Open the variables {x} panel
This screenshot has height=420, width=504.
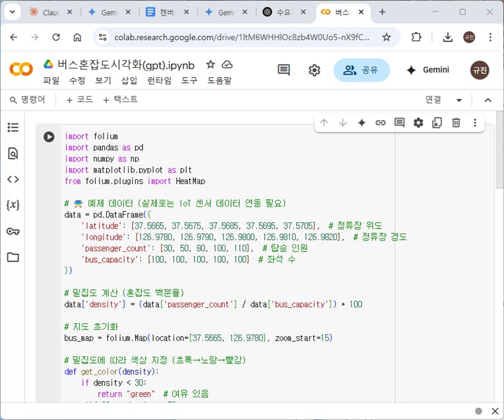coord(13,205)
